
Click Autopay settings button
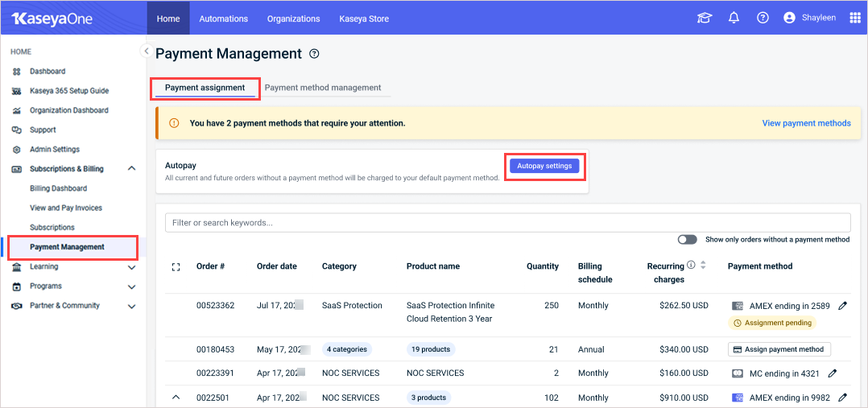coord(544,166)
